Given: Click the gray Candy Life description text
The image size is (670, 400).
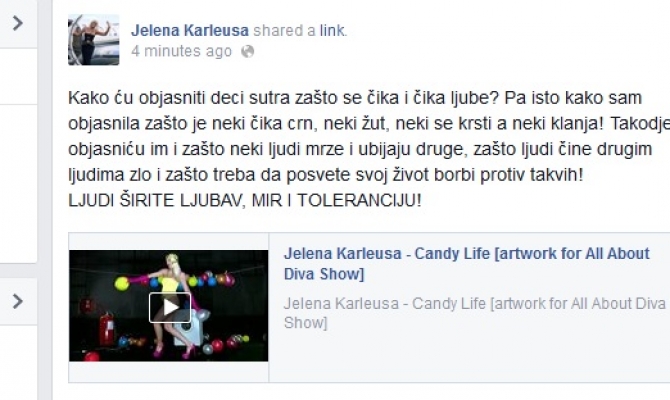Looking at the screenshot, I should (475, 313).
